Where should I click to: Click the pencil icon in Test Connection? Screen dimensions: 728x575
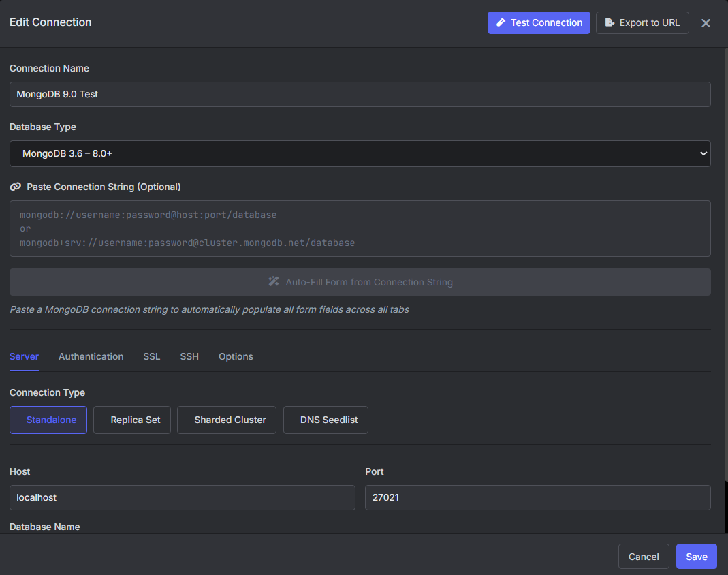501,22
